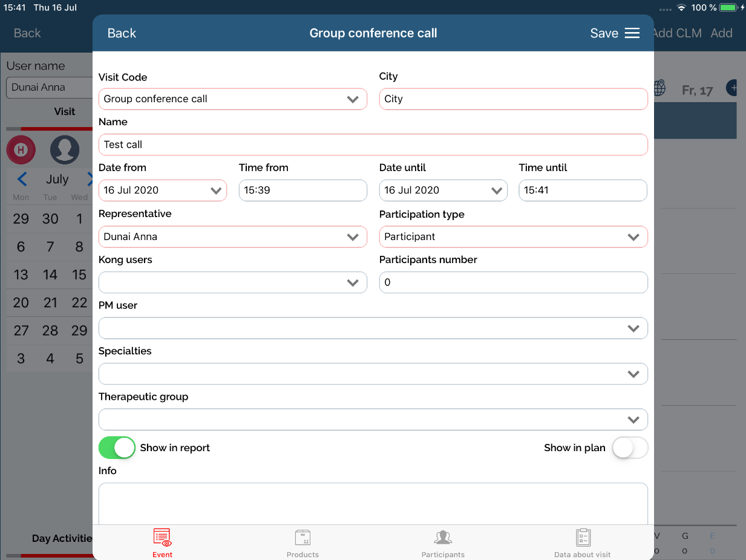Click Back in the dialog header
The height and width of the screenshot is (560, 746).
point(122,33)
